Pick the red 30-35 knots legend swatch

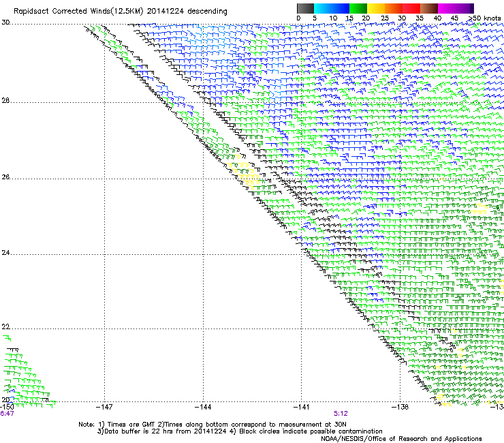[x=411, y=8]
